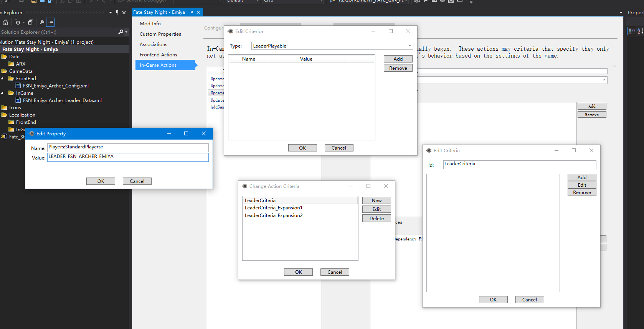Select the Fate Stay Night - Emiya project node
The image size is (644, 329).
coord(30,49)
